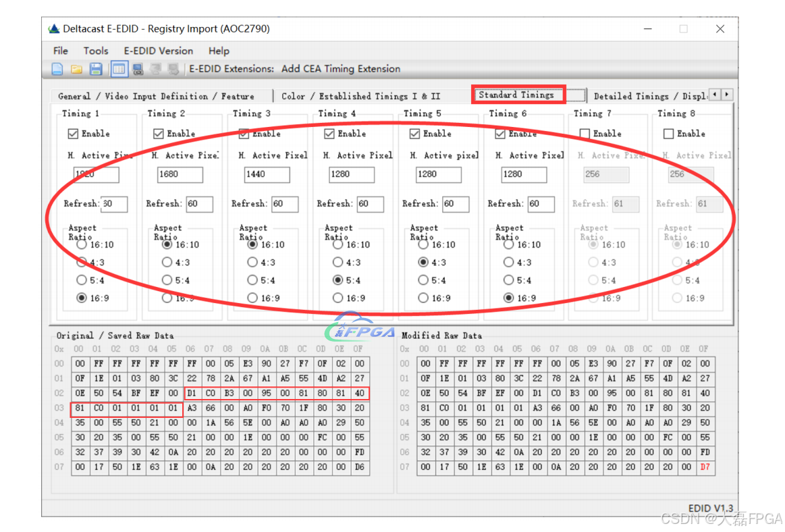Image resolution: width=785 pixels, height=532 pixels.
Task: Click Timing 3 Refresh field
Action: pos(285,204)
